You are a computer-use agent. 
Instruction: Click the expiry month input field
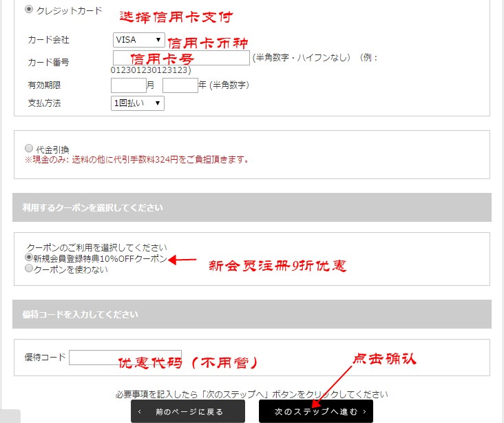128,85
